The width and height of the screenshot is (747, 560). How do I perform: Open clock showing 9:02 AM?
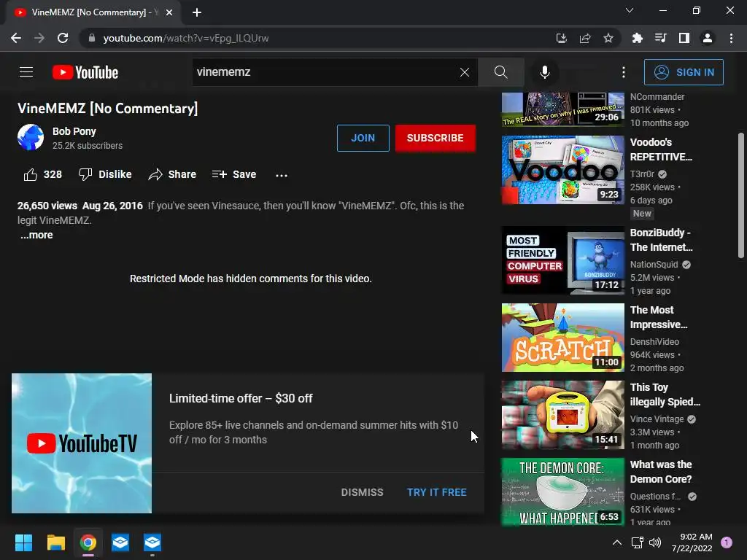pyautogui.click(x=692, y=542)
